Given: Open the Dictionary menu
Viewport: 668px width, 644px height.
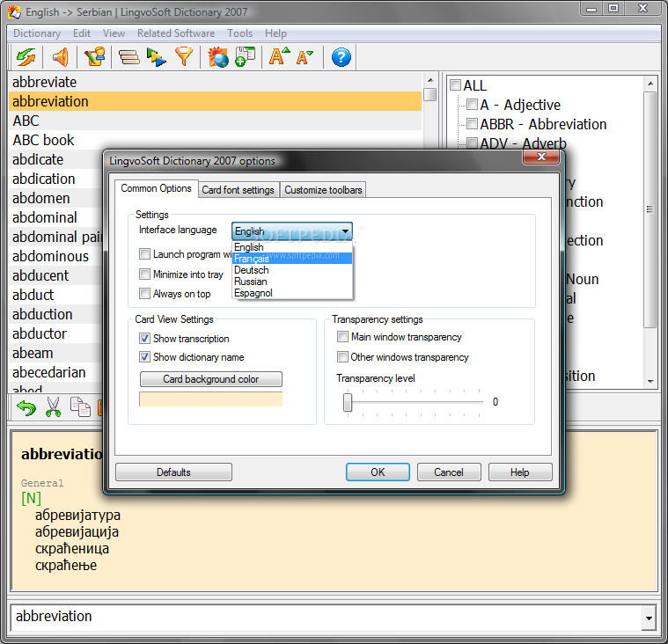Looking at the screenshot, I should [x=37, y=33].
